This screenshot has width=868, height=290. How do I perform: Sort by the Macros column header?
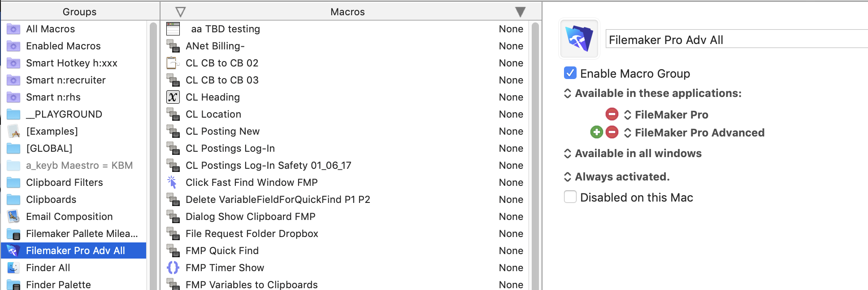(347, 12)
